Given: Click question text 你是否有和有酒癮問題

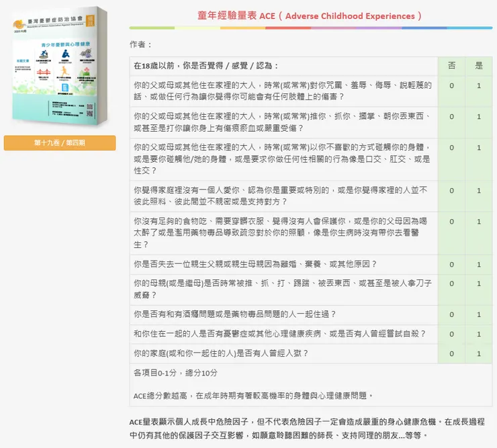Looking at the screenshot, I should [x=234, y=314].
